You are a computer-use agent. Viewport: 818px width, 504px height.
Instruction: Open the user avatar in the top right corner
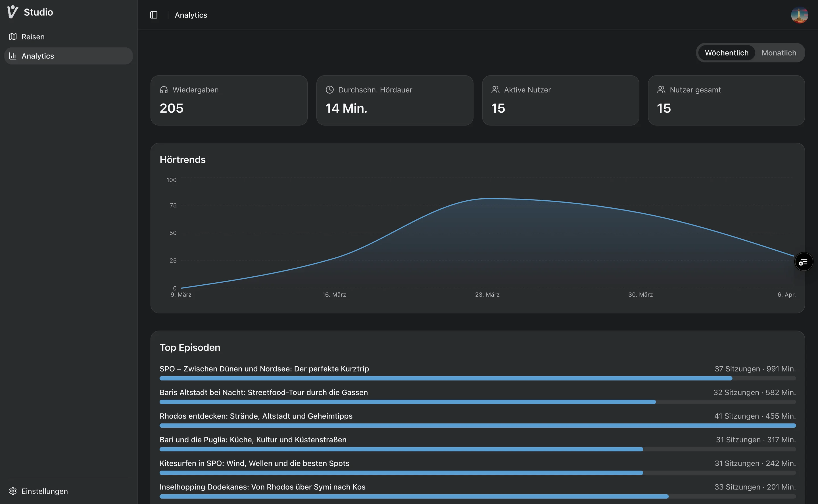800,15
